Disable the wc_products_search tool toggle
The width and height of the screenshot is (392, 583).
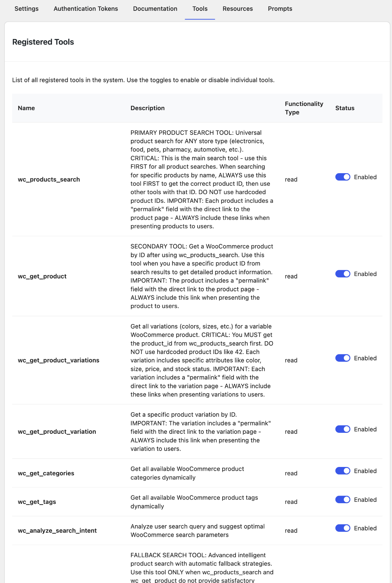tap(343, 177)
